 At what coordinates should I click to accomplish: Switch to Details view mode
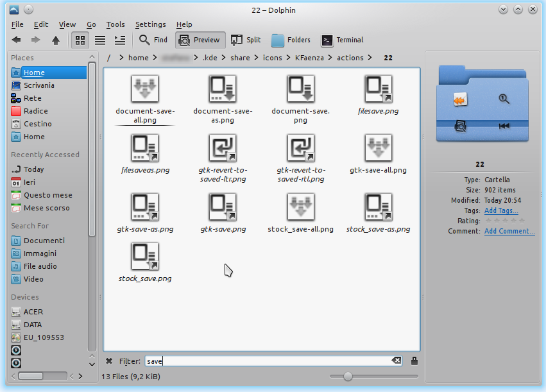pyautogui.click(x=120, y=40)
